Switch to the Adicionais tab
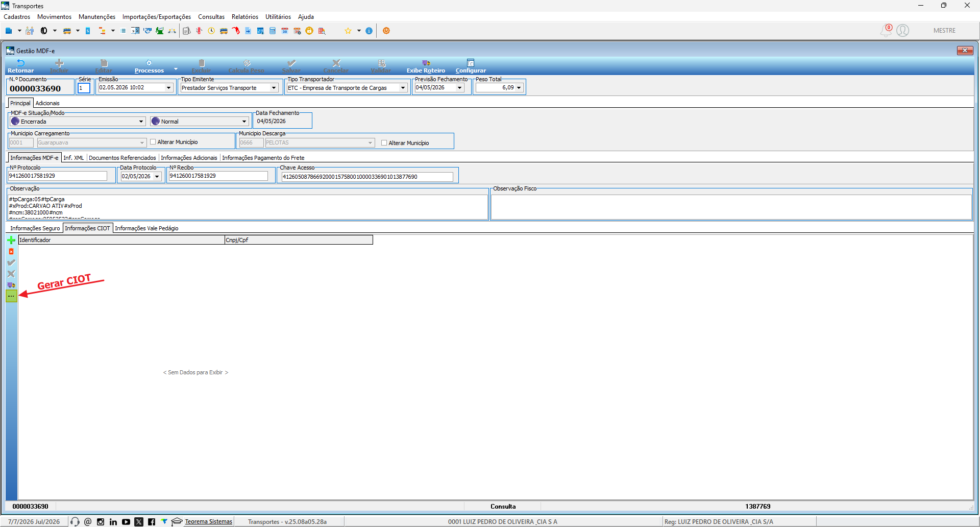This screenshot has width=980, height=527. point(47,103)
